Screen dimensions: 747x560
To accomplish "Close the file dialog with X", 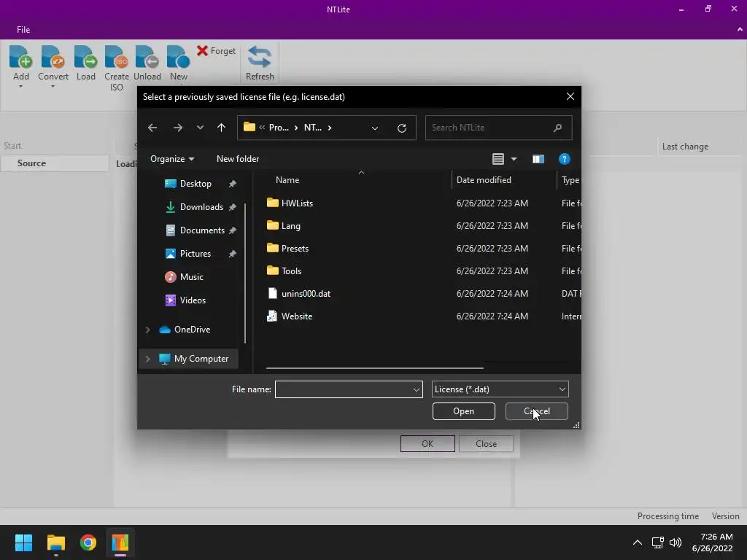I will coord(570,97).
